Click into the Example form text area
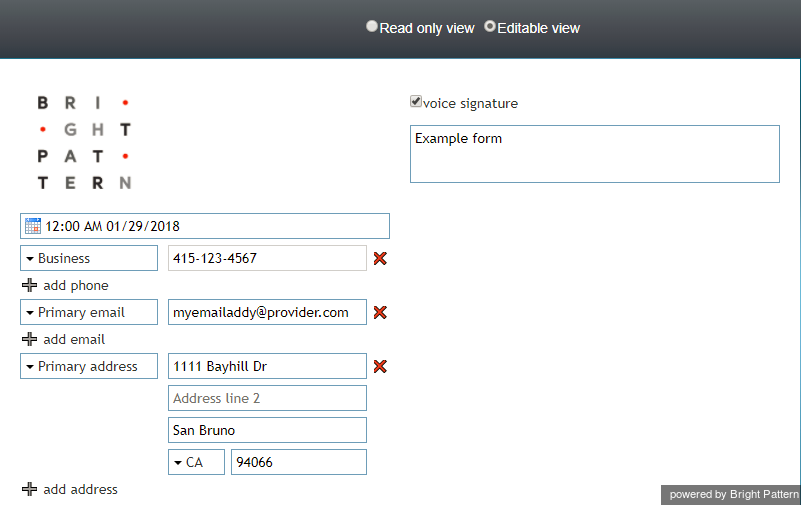This screenshot has height=505, width=801. pyautogui.click(x=595, y=154)
